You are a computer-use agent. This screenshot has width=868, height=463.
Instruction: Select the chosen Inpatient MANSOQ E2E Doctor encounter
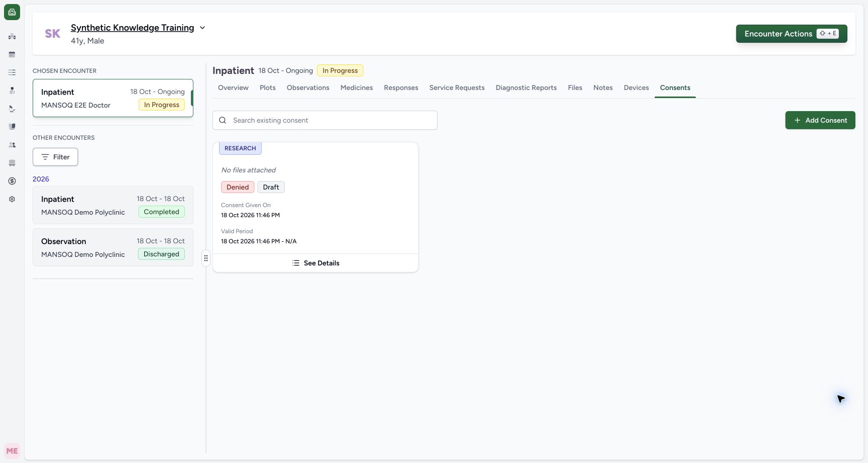coord(113,98)
